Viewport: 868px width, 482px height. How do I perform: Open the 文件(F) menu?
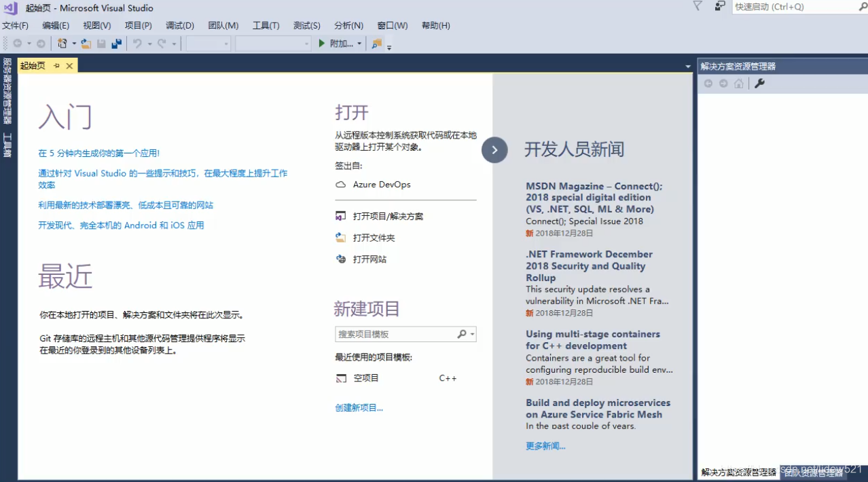click(x=15, y=26)
